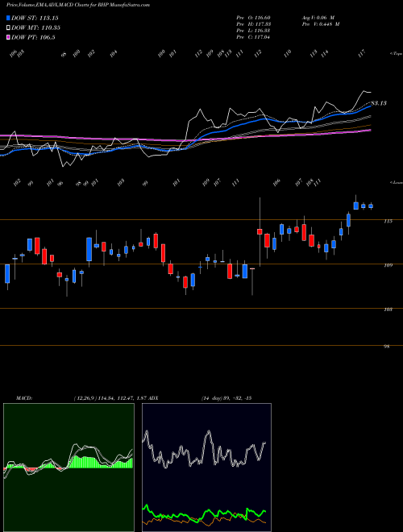Click inside the dark blue ADX indicator panel
403x532 pixels.
[206, 468]
